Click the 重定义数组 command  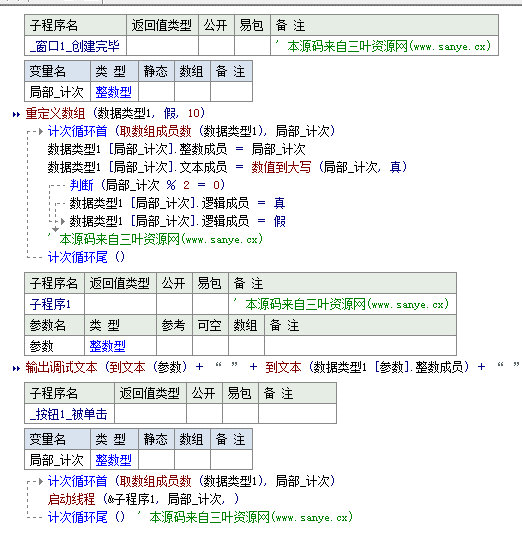55,113
